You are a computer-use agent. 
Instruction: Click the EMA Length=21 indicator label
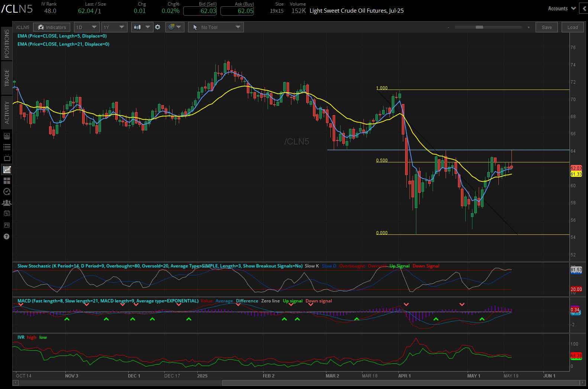[63, 44]
